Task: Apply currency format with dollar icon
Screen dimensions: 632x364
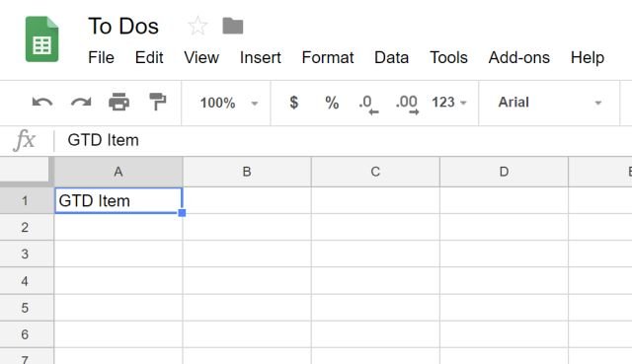Action: pyautogui.click(x=294, y=103)
